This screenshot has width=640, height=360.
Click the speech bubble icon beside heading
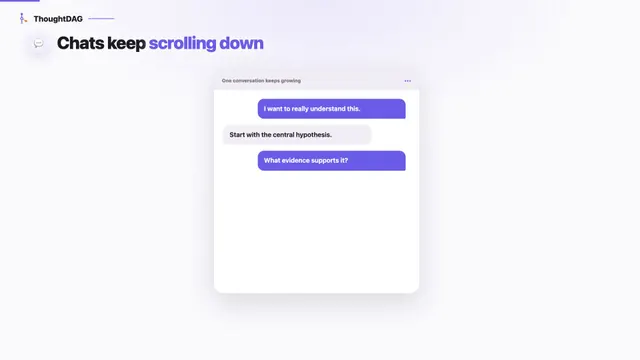(38, 44)
